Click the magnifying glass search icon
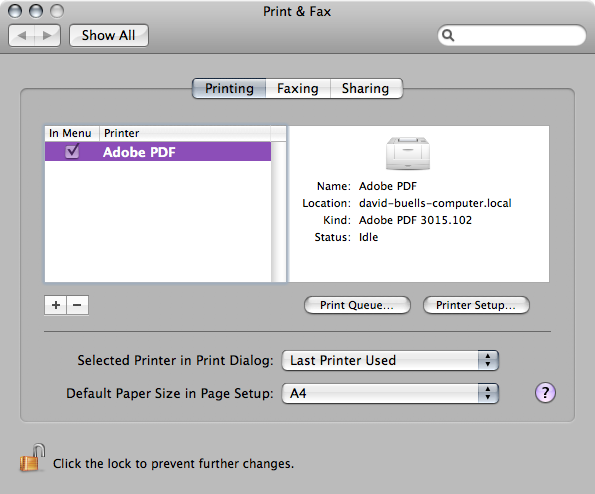 (448, 35)
